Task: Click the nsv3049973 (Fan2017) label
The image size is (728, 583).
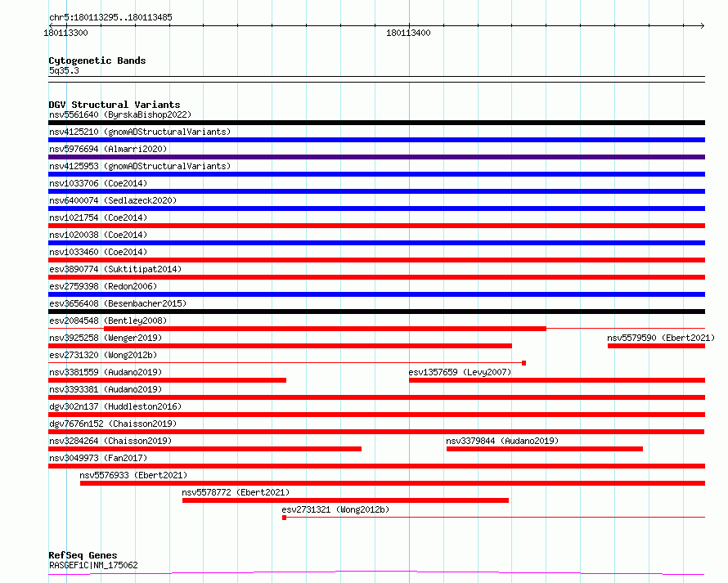Action: (x=98, y=458)
